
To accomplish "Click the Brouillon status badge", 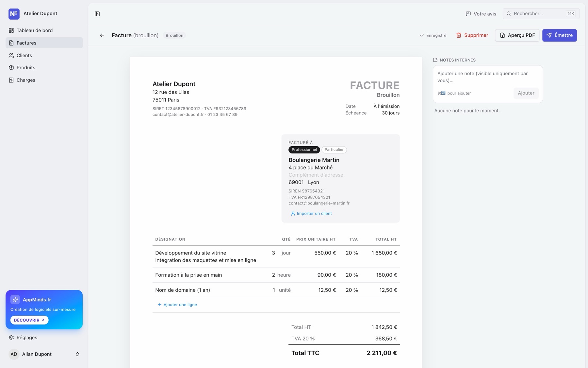I will click(x=174, y=35).
